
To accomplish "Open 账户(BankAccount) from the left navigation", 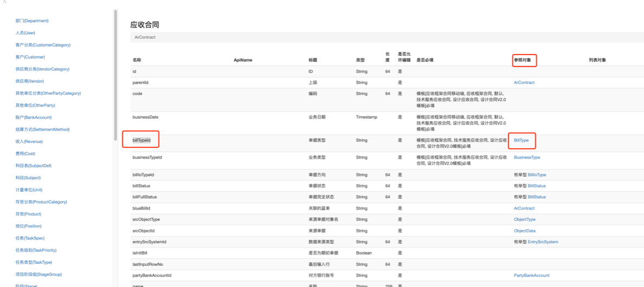I will point(34,118).
